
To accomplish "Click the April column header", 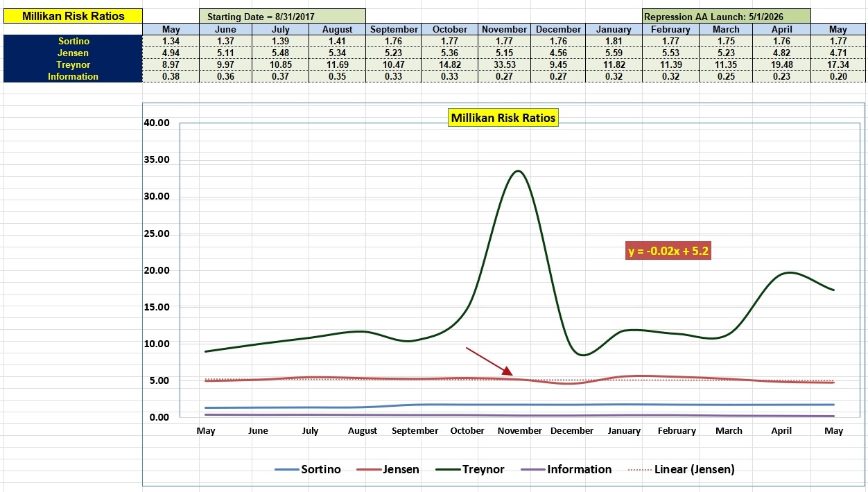I will point(782,30).
